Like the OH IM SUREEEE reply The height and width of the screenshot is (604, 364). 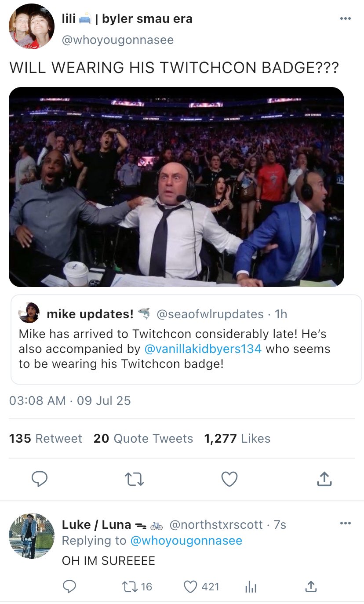[x=190, y=586]
